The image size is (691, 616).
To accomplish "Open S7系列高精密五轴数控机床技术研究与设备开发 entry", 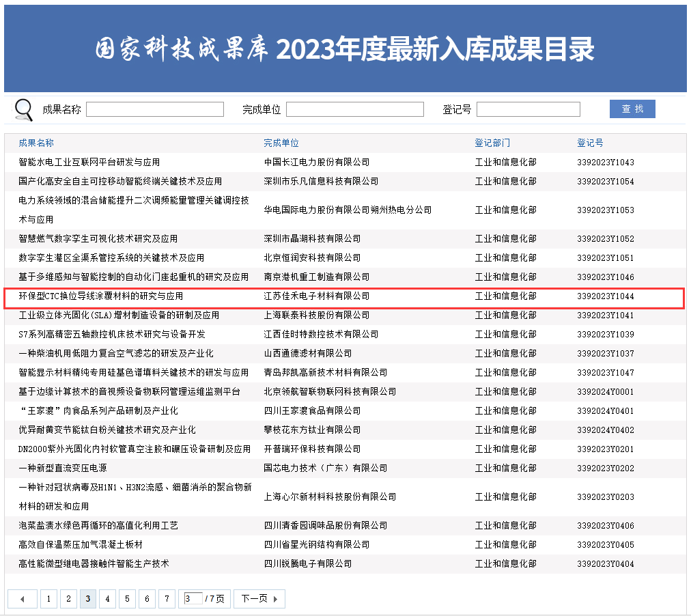I will 112,334.
